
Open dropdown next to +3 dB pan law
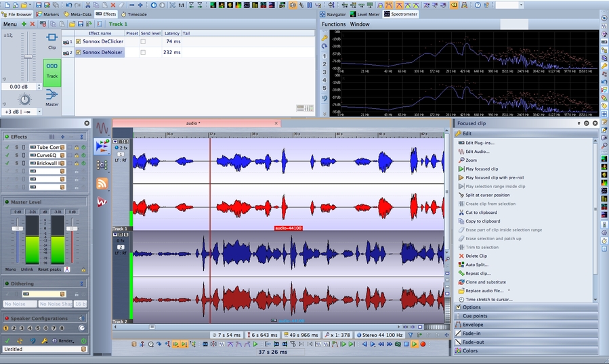click(39, 112)
